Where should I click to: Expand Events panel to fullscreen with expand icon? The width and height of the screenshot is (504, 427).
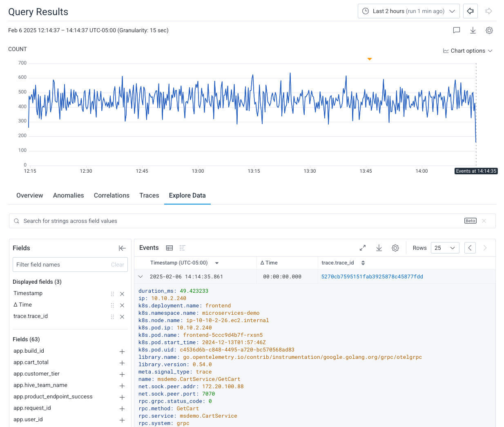pyautogui.click(x=362, y=248)
